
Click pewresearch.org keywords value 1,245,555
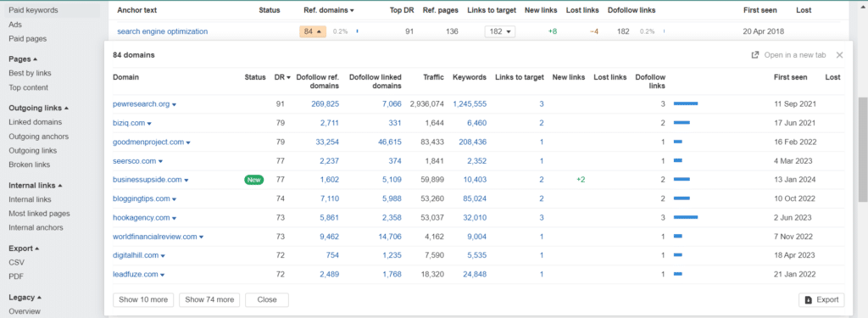click(x=470, y=104)
